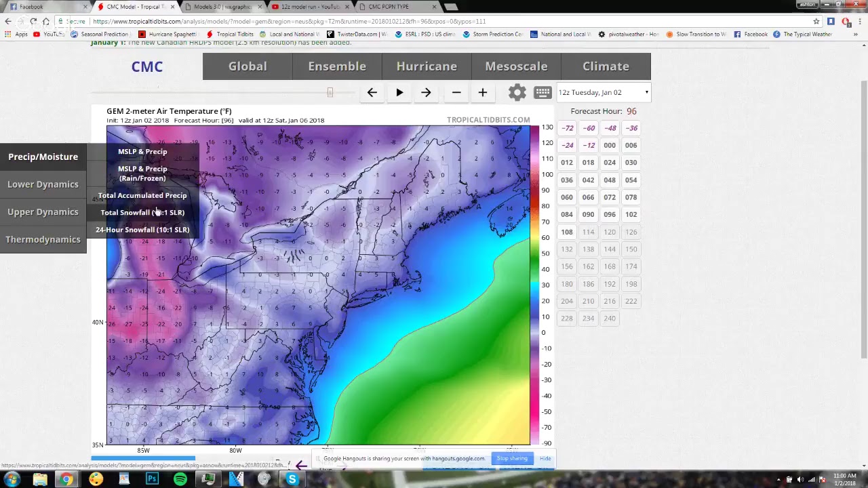Hide the Hangouts screen sharing notice
Image resolution: width=868 pixels, height=488 pixels.
545,458
